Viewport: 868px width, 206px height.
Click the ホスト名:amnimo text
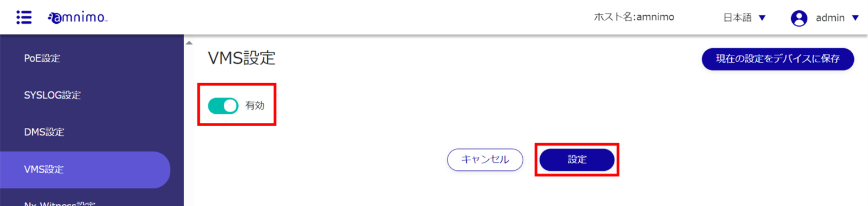634,18
